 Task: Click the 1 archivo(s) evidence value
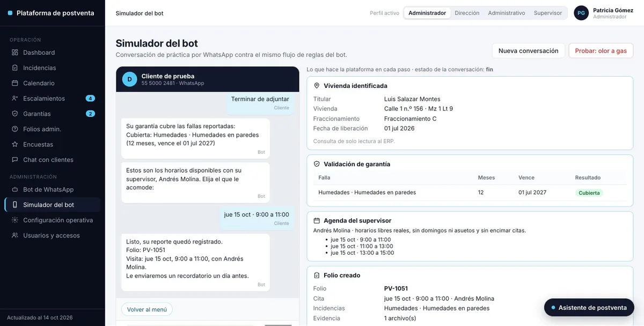[400, 318]
